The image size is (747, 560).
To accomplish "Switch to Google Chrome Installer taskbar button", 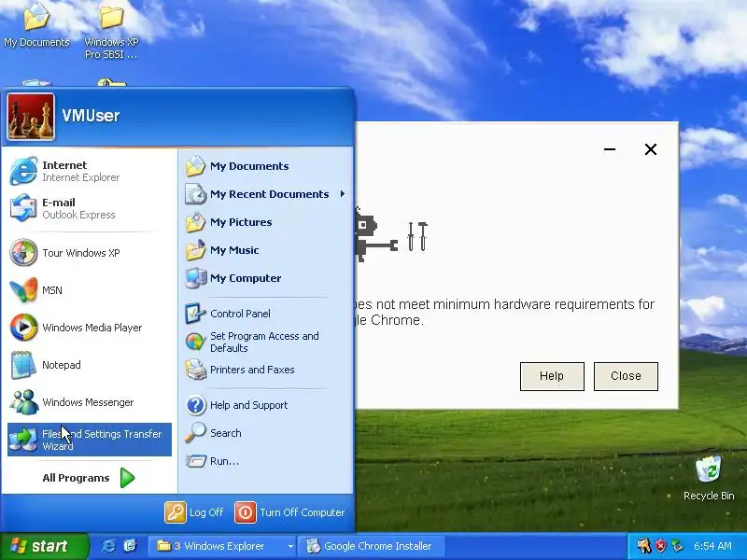I will 372,546.
